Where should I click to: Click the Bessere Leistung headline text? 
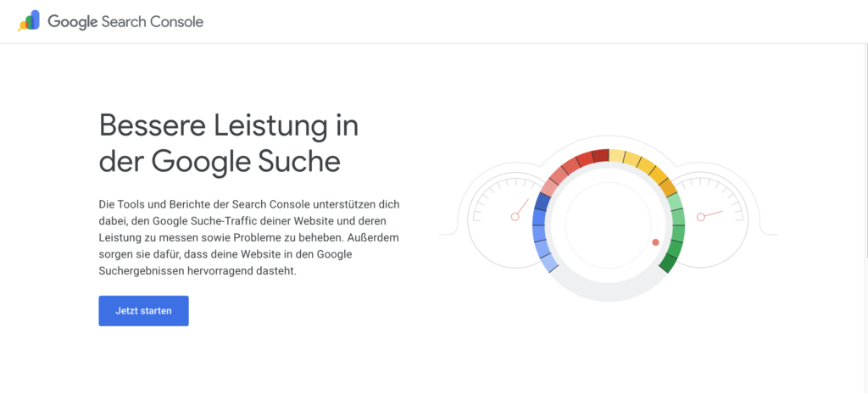[229, 144]
